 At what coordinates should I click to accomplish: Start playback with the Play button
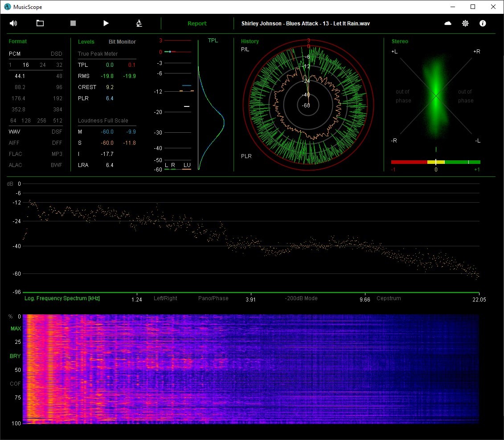106,23
